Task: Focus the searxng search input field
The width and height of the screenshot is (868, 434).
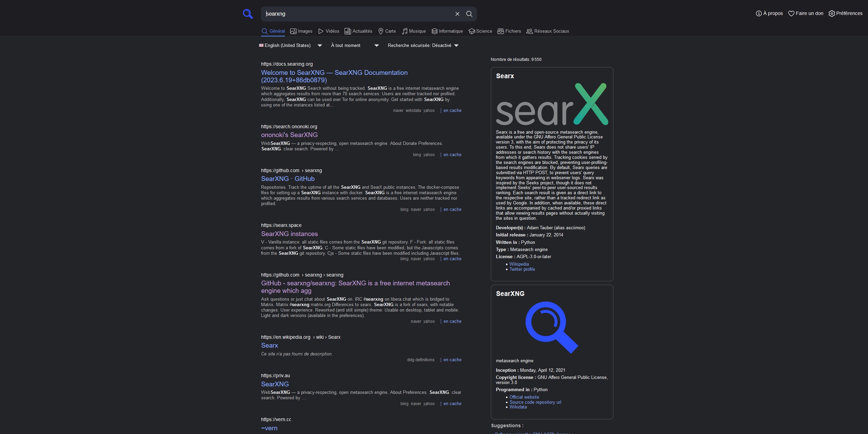Action: [x=357, y=14]
